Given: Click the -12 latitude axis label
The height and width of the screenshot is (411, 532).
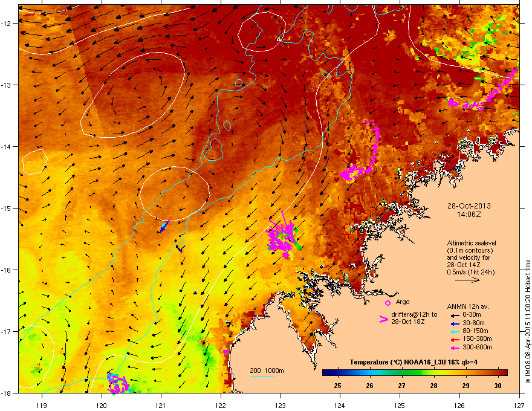Looking at the screenshot, I should click(7, 23).
